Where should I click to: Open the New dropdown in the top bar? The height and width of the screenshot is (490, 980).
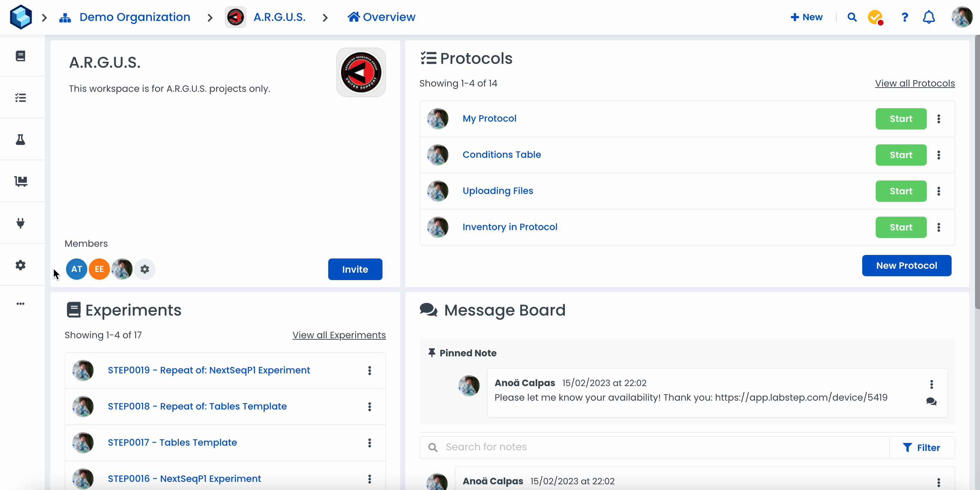(806, 17)
